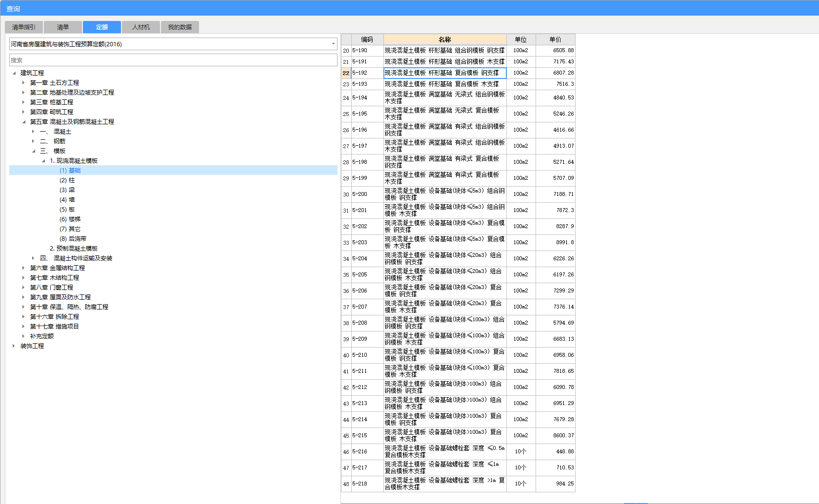Click name cell of row 5-199
The height and width of the screenshot is (504, 819).
[x=445, y=178]
